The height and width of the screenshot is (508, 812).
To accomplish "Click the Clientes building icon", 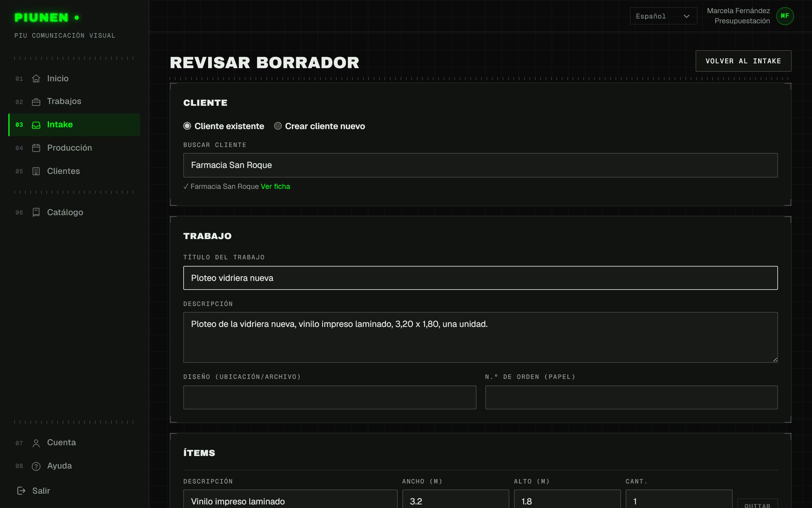I will (x=36, y=171).
